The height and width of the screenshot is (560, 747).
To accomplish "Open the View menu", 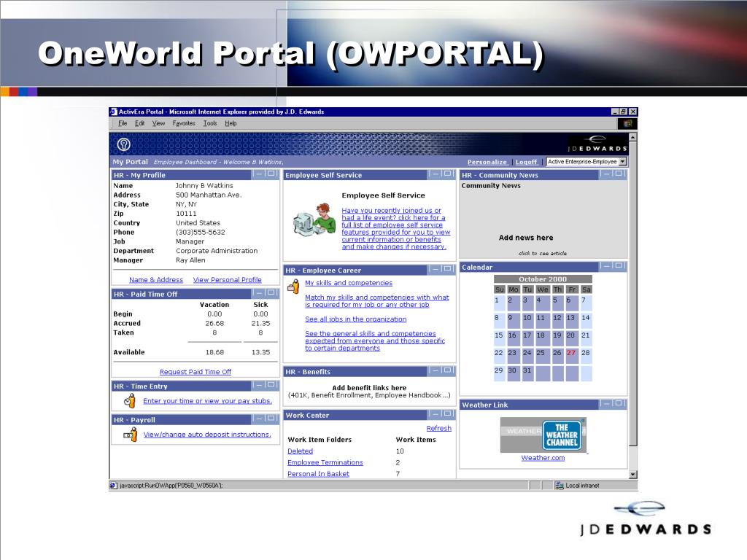I will point(158,123).
